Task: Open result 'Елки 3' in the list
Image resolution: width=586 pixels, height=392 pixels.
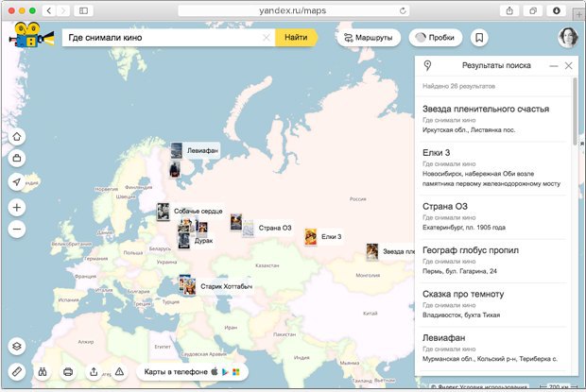Action: click(x=493, y=168)
